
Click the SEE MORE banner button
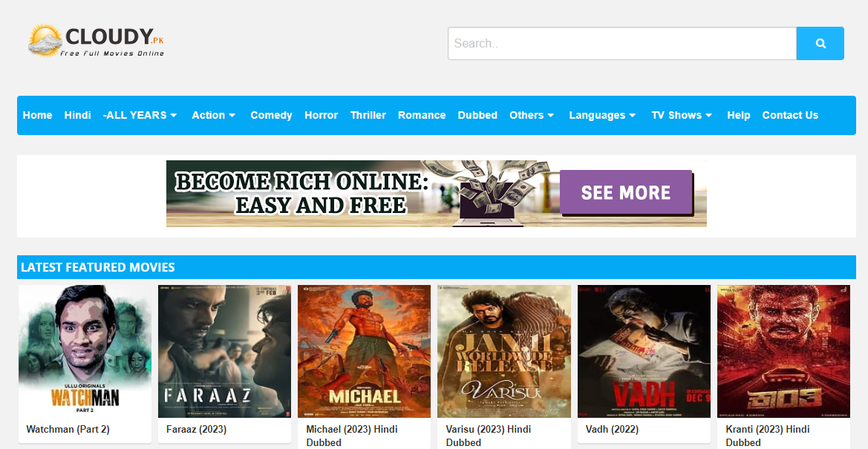coord(625,192)
